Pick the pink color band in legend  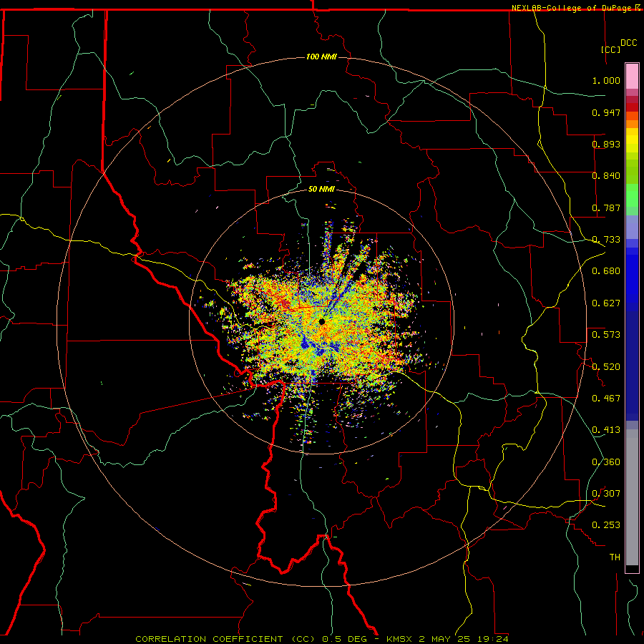click(x=632, y=77)
